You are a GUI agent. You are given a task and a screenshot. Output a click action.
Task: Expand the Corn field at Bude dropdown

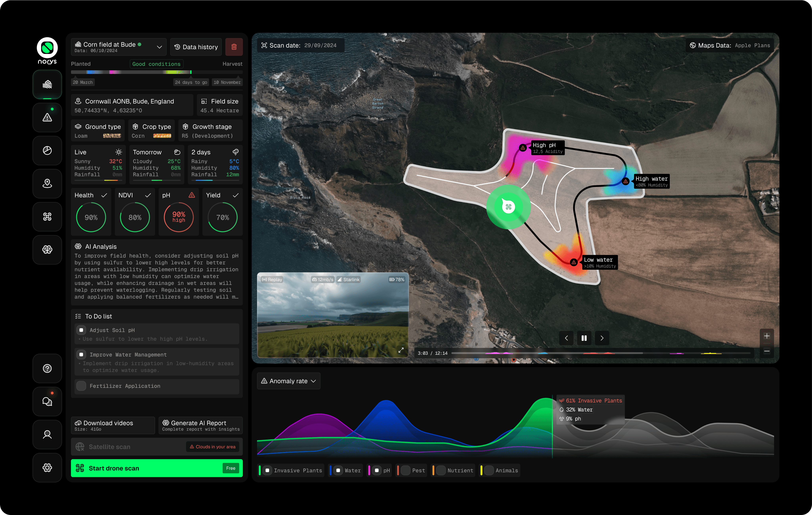pyautogui.click(x=159, y=47)
